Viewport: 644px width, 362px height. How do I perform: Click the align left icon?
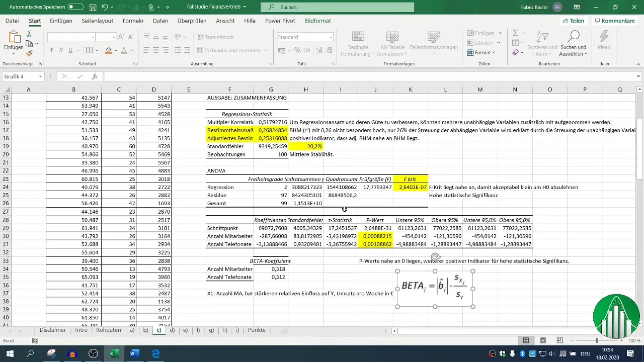point(146,50)
